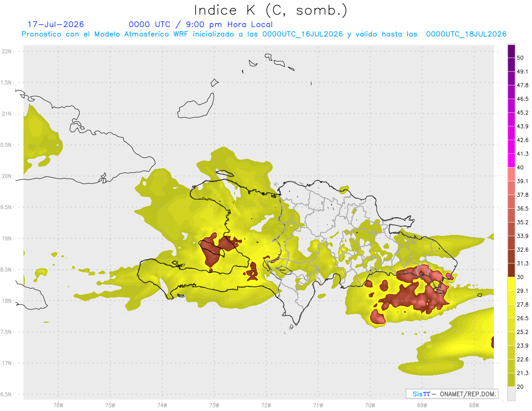Click the "72W" longitude label
Image resolution: width=532 pixels, height=411 pixels.
pyautogui.click(x=266, y=405)
